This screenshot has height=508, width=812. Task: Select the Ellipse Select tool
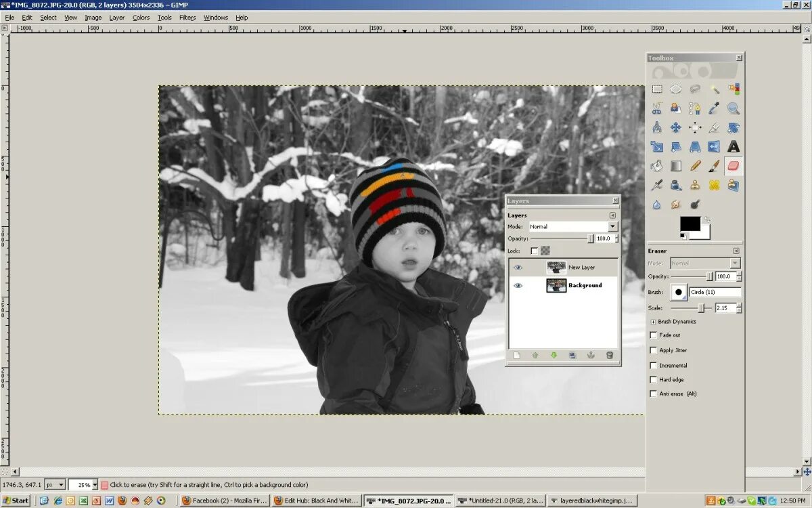676,89
